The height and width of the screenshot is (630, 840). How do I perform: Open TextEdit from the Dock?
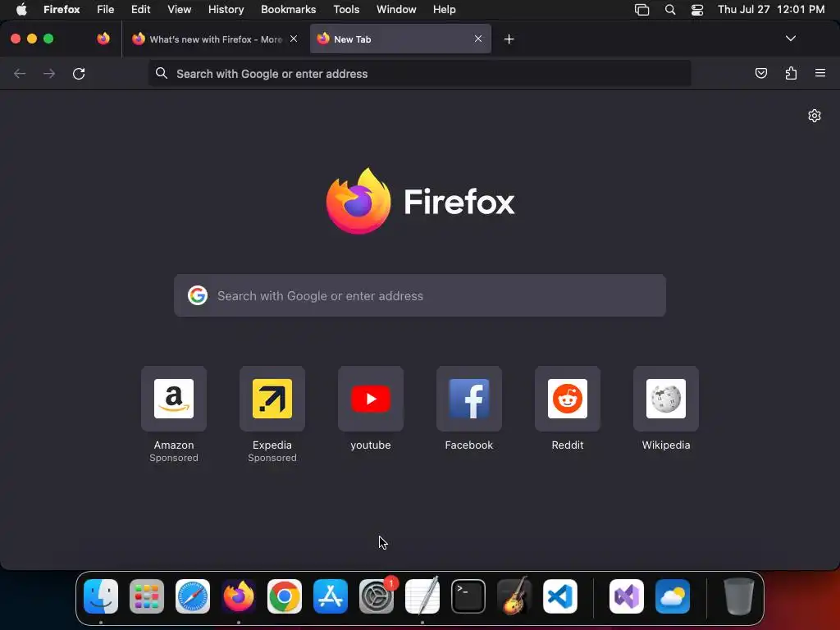(422, 596)
